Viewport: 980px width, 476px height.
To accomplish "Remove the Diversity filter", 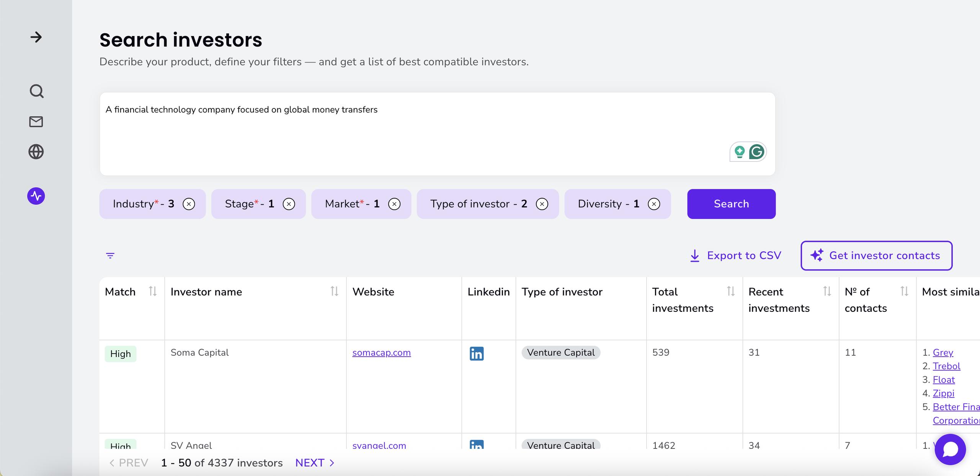I will [654, 204].
